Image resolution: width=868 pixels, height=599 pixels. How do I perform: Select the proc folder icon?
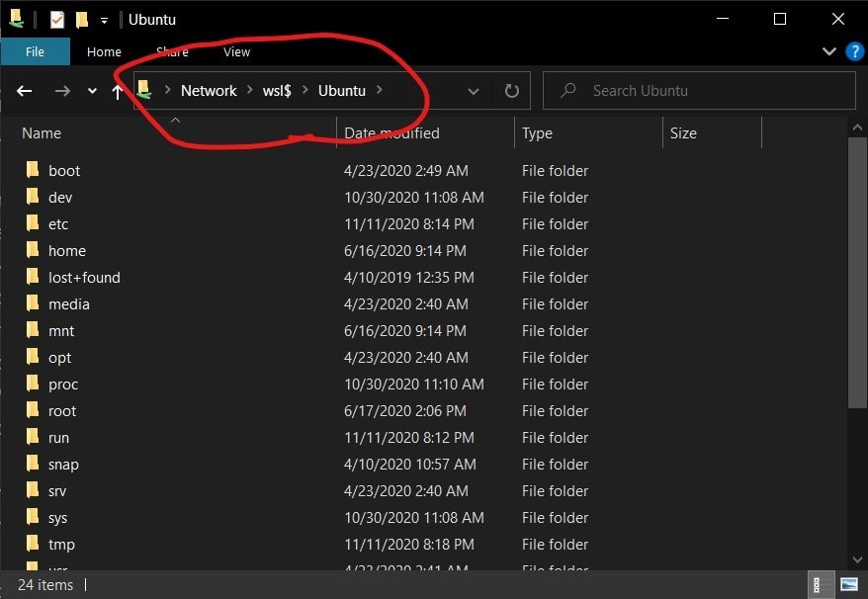coord(33,384)
